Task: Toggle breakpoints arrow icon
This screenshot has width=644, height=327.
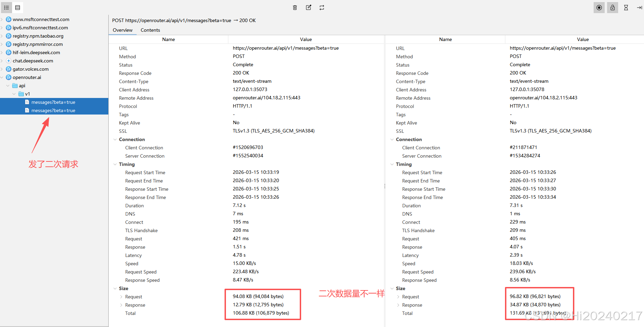Action: click(x=639, y=8)
